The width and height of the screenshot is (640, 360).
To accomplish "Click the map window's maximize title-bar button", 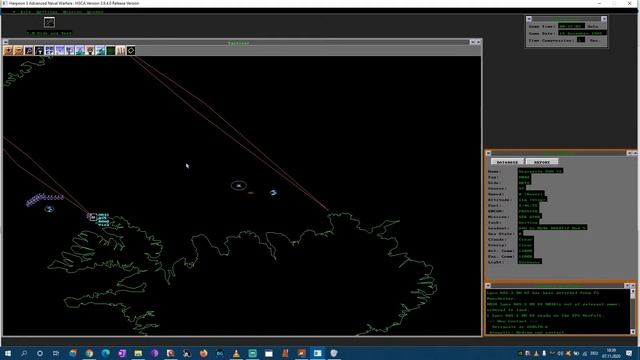I will pyautogui.click(x=478, y=42).
